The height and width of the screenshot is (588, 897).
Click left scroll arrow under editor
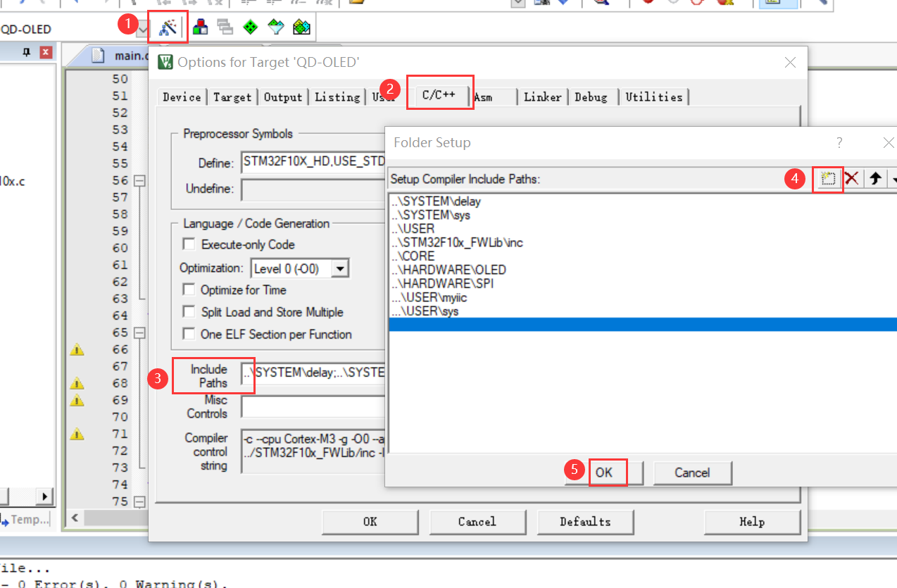(x=75, y=518)
